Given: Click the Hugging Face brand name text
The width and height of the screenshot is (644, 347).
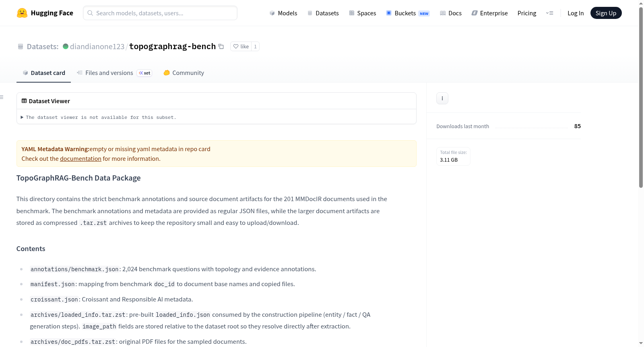Looking at the screenshot, I should click(52, 13).
